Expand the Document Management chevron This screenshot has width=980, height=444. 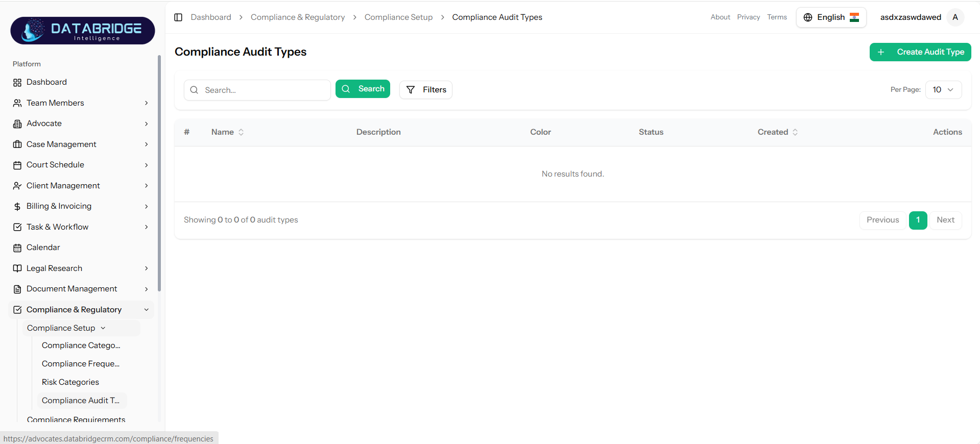[147, 289]
